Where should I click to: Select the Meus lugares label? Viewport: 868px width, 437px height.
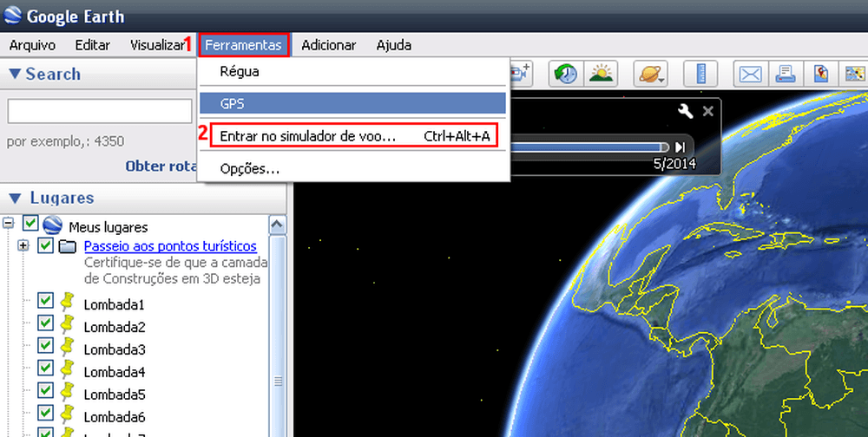(108, 227)
